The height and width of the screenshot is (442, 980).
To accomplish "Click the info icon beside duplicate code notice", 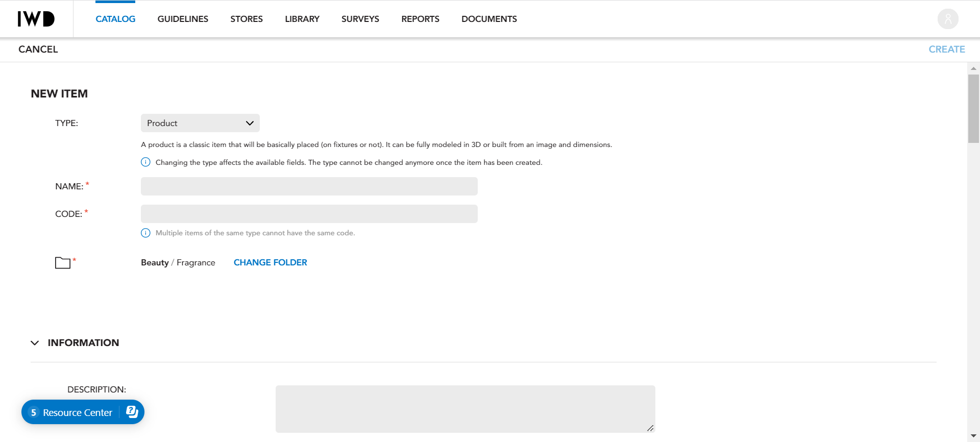I will click(x=145, y=233).
